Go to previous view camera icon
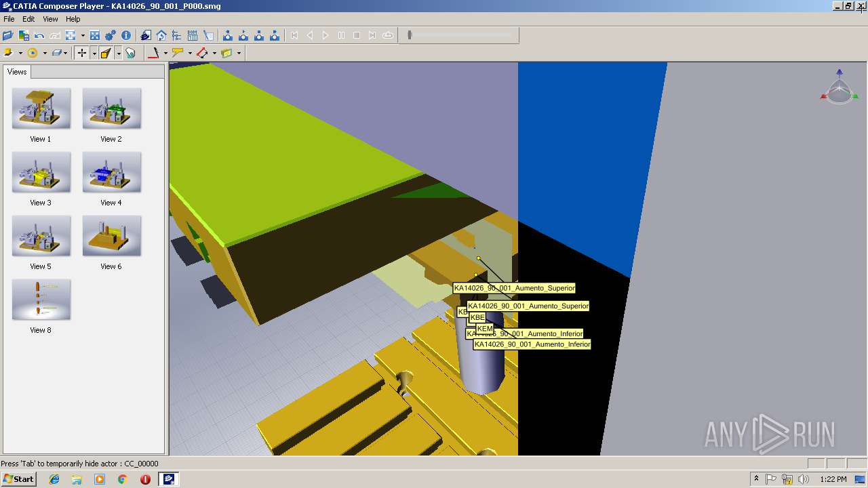Viewport: 868px width, 488px height. (x=243, y=35)
